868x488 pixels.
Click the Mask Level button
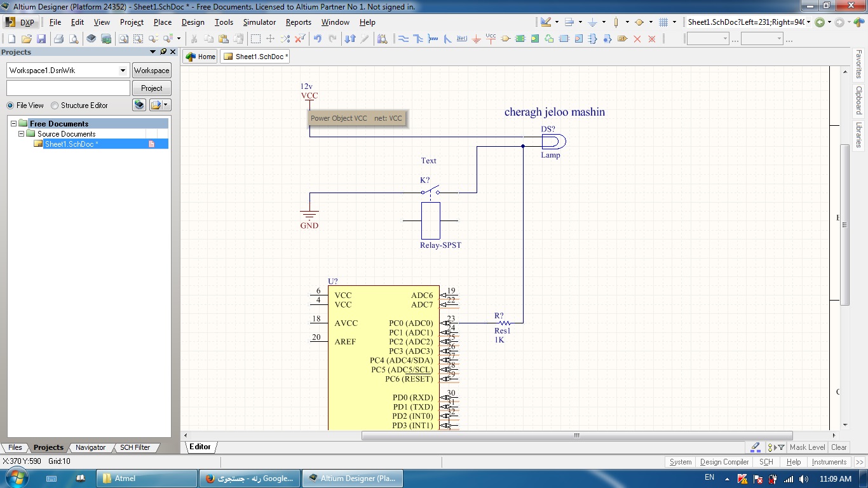point(807,447)
